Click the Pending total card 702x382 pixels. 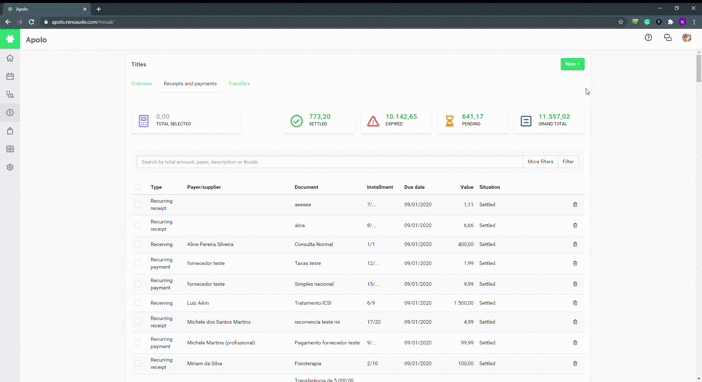(472, 120)
